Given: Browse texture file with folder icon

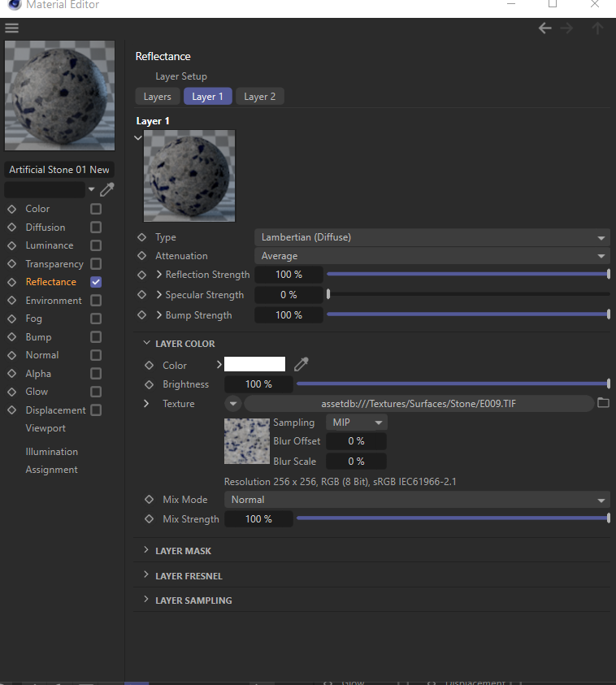Looking at the screenshot, I should coord(603,403).
